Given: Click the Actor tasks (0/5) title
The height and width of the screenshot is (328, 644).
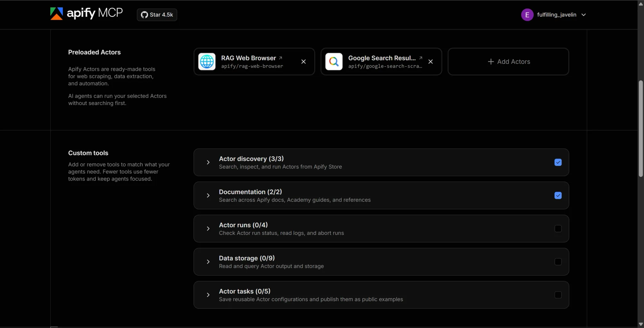Looking at the screenshot, I should [x=244, y=292].
